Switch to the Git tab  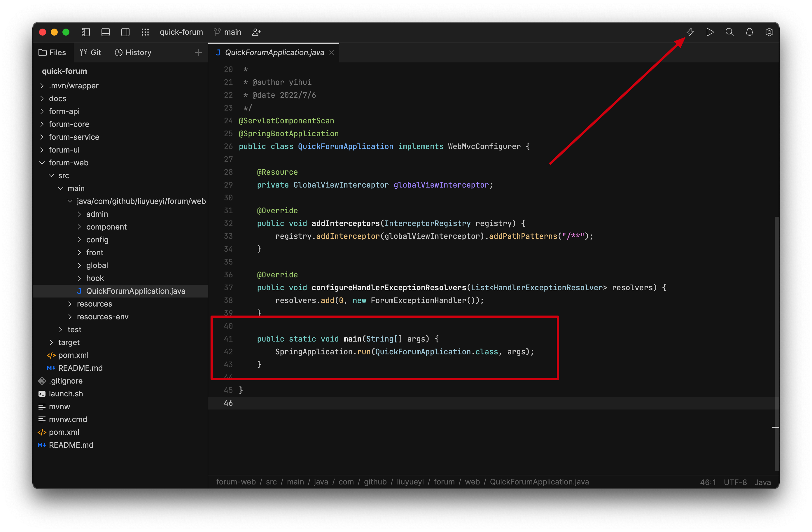[91, 52]
